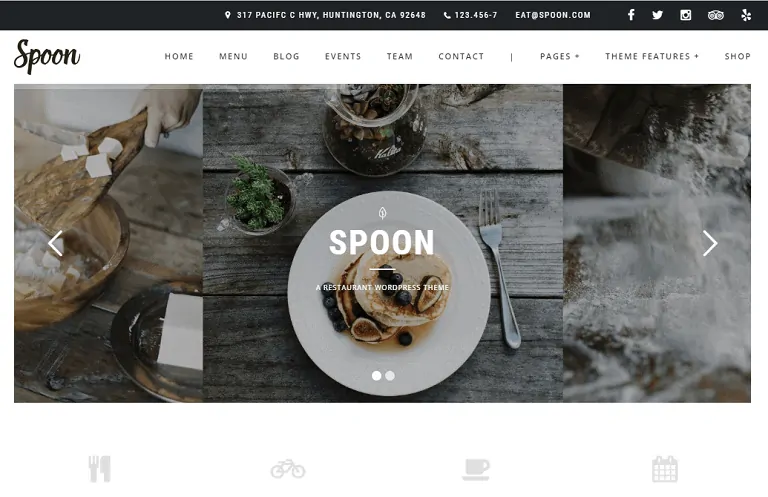Click the fork and knife icon
The height and width of the screenshot is (497, 768).
point(99,469)
